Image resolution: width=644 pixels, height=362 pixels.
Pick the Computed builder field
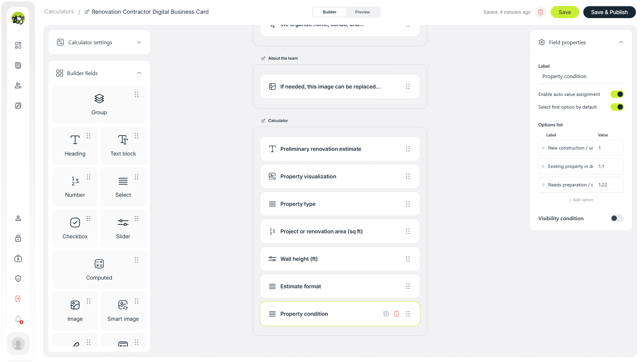point(99,269)
